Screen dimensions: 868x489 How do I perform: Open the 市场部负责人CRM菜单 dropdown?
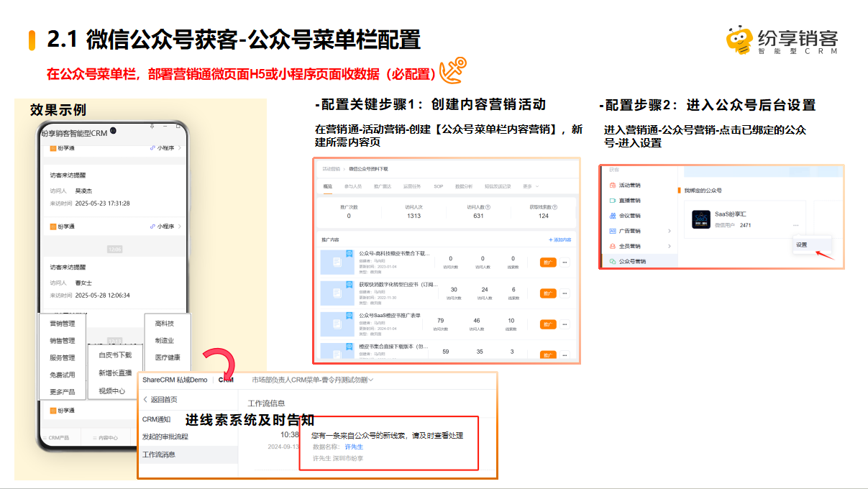(313, 380)
